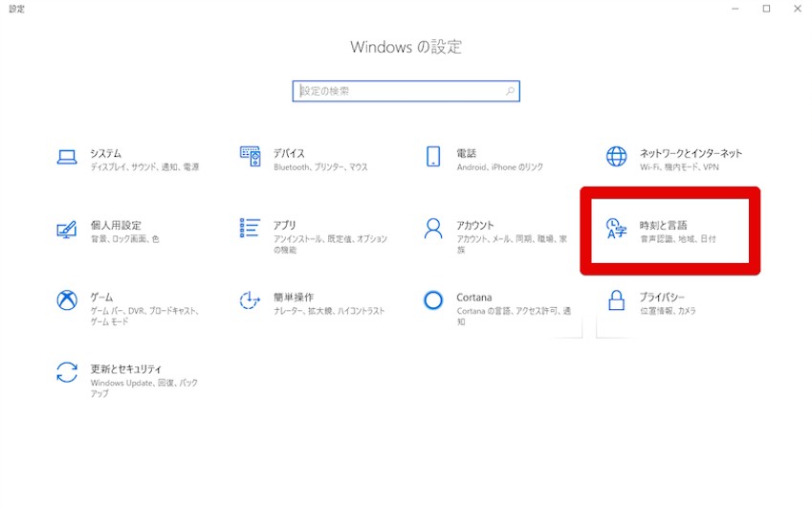Select the ネットワークとインターネット heading
Screen dimensions: 812x508
point(691,153)
